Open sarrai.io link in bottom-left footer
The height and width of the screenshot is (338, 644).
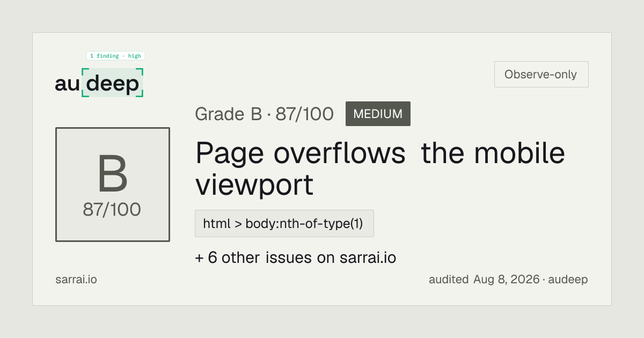pos(76,280)
